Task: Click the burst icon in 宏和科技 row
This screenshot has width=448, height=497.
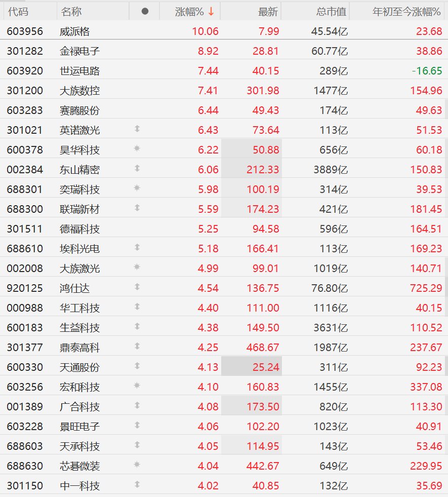Action: click(137, 386)
